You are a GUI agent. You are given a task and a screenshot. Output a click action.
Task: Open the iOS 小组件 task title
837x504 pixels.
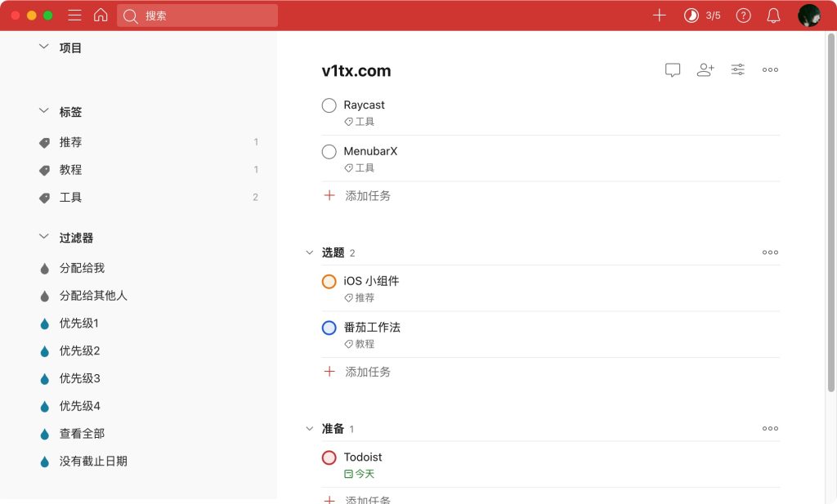coord(371,281)
